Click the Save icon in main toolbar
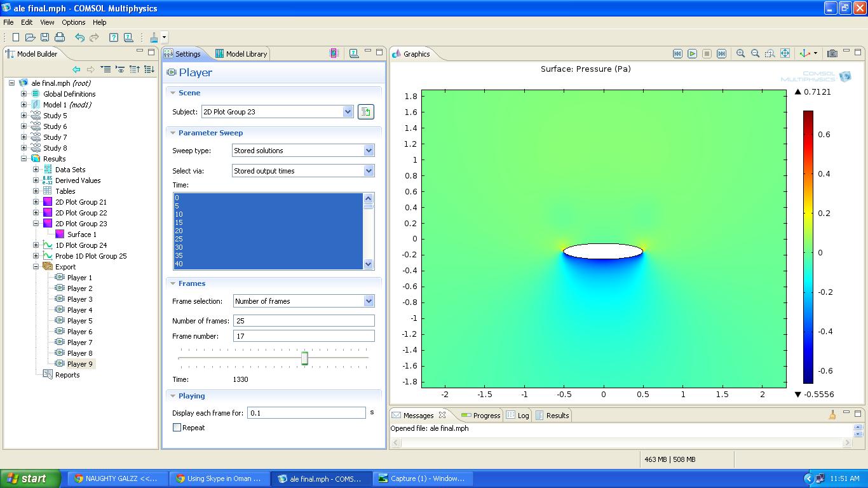Viewport: 868px width, 488px height. point(45,37)
